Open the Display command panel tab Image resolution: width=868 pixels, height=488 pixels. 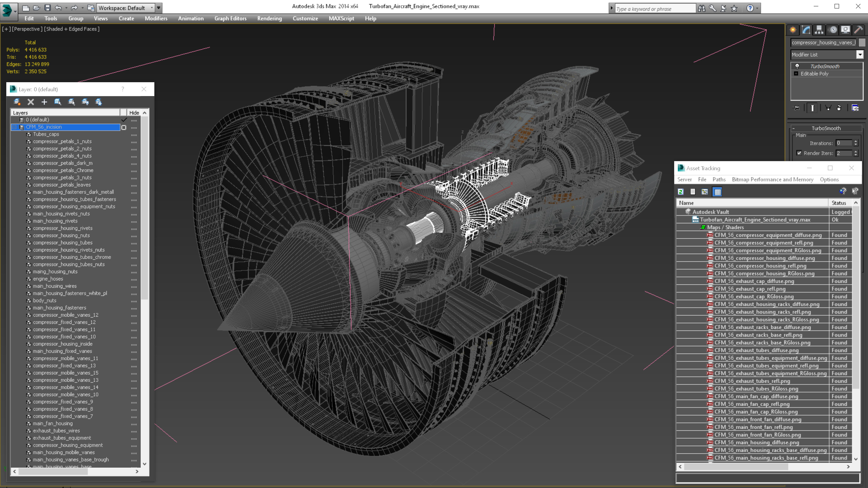point(845,30)
